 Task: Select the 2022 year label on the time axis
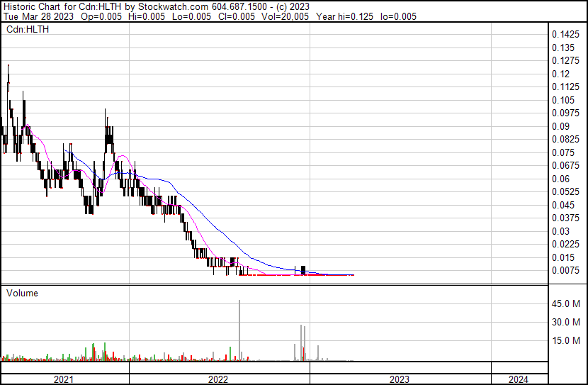pyautogui.click(x=218, y=379)
